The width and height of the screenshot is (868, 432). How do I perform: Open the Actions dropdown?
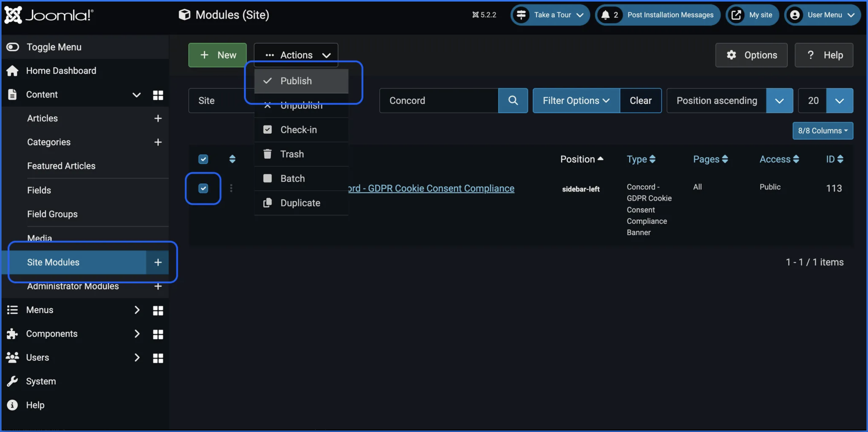click(x=296, y=55)
